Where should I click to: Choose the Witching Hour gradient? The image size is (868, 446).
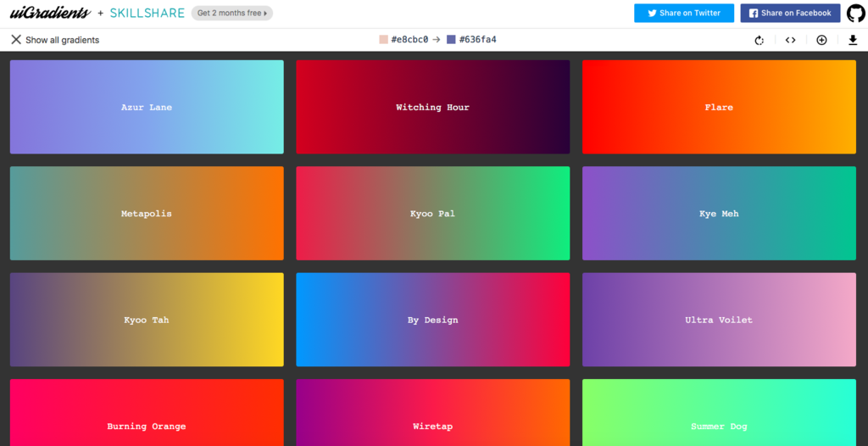pyautogui.click(x=433, y=107)
